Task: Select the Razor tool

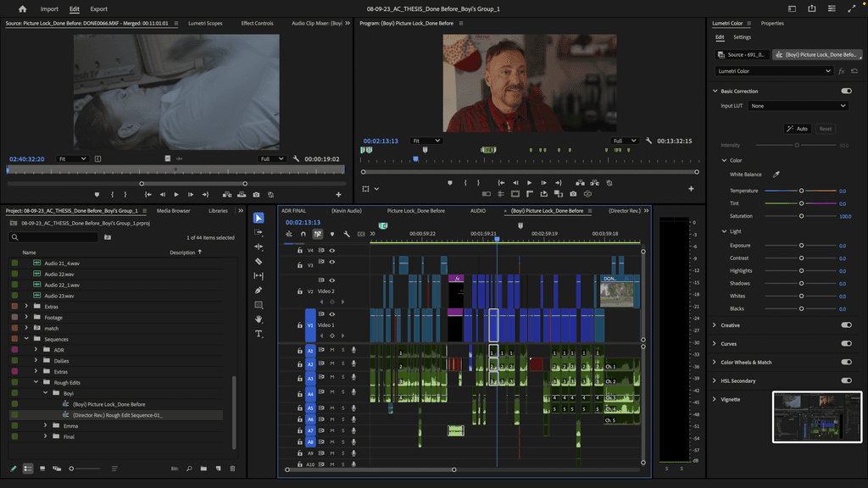Action: coord(259,261)
